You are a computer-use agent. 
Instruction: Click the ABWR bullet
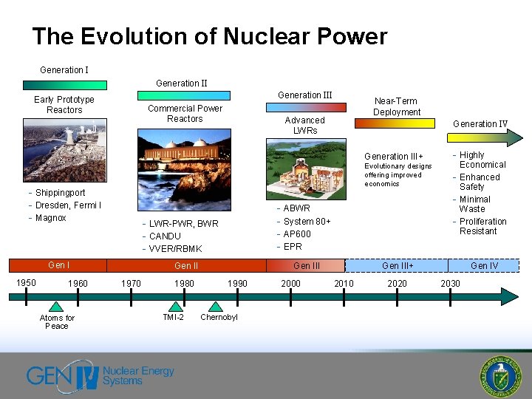pyautogui.click(x=293, y=208)
